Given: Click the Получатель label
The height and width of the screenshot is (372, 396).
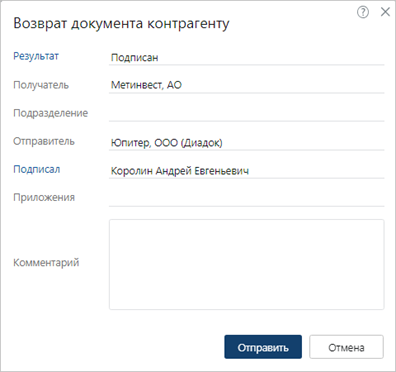Looking at the screenshot, I should (x=41, y=85).
